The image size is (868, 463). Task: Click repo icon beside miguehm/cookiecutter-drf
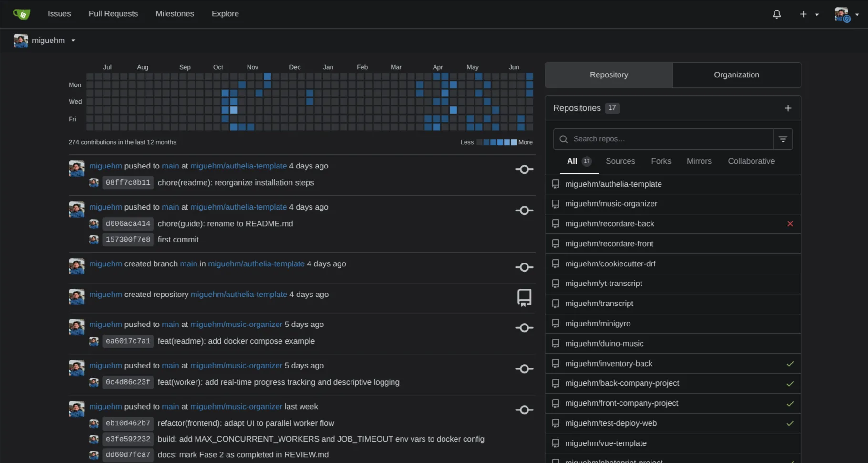556,264
